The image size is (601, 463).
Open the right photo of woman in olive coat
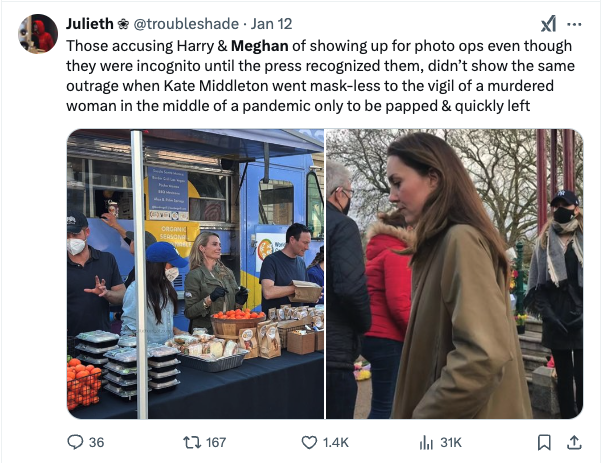coord(454,273)
